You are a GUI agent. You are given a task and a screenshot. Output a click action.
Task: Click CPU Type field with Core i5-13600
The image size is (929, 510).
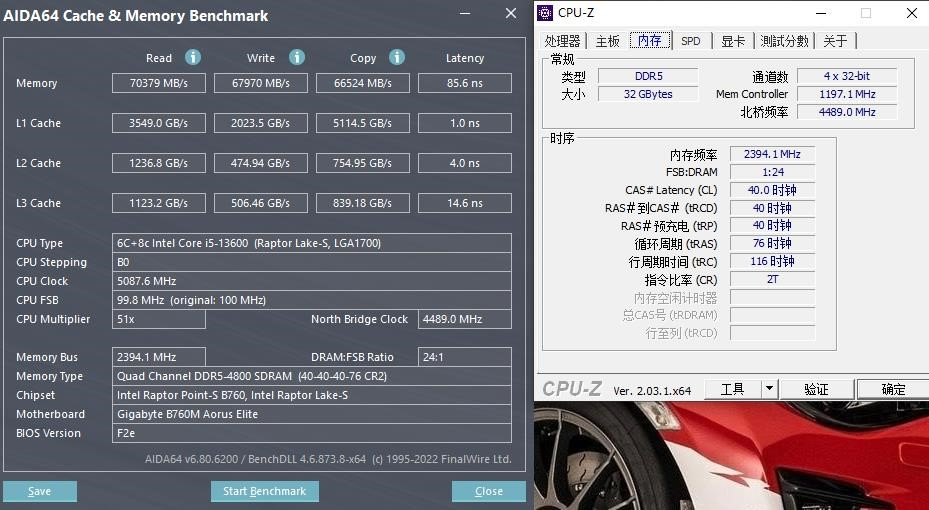(x=312, y=243)
